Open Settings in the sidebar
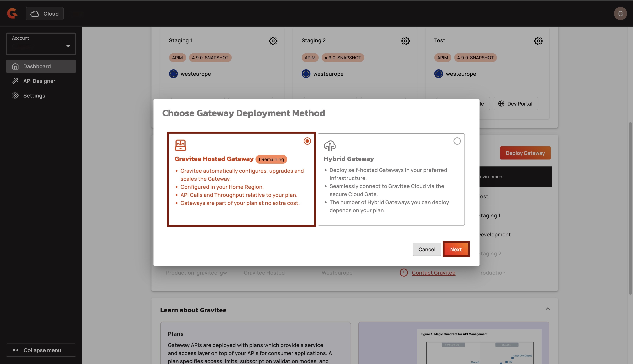This screenshot has width=633, height=364. pos(34,95)
